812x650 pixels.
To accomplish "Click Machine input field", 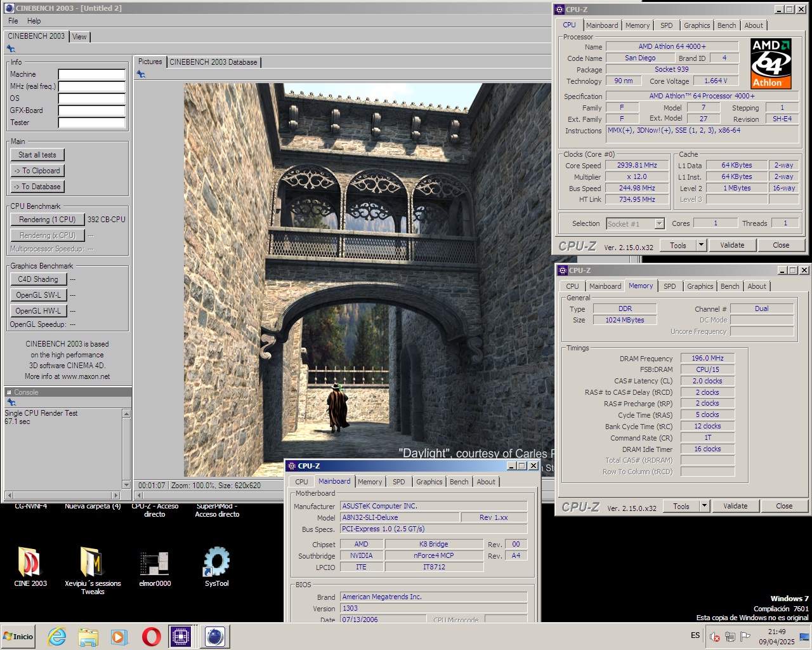I will (91, 74).
